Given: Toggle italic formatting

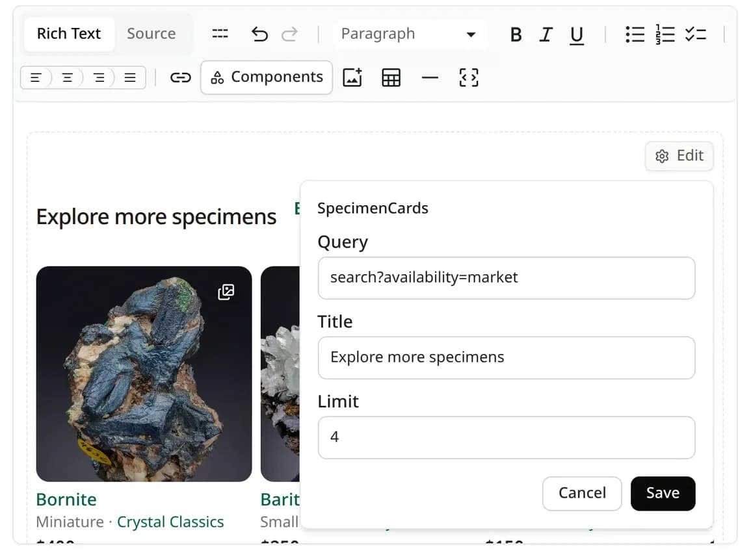Looking at the screenshot, I should 545,34.
